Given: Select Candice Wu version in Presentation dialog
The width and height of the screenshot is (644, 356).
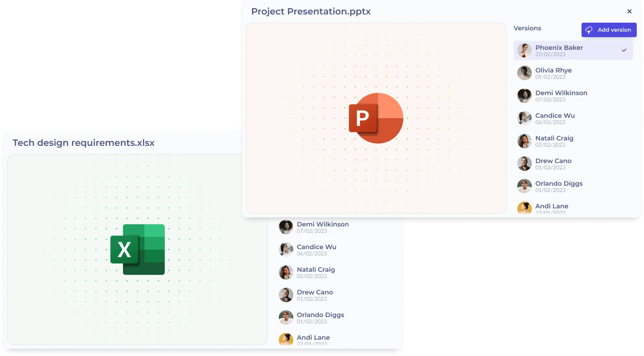Looking at the screenshot, I should click(x=573, y=118).
